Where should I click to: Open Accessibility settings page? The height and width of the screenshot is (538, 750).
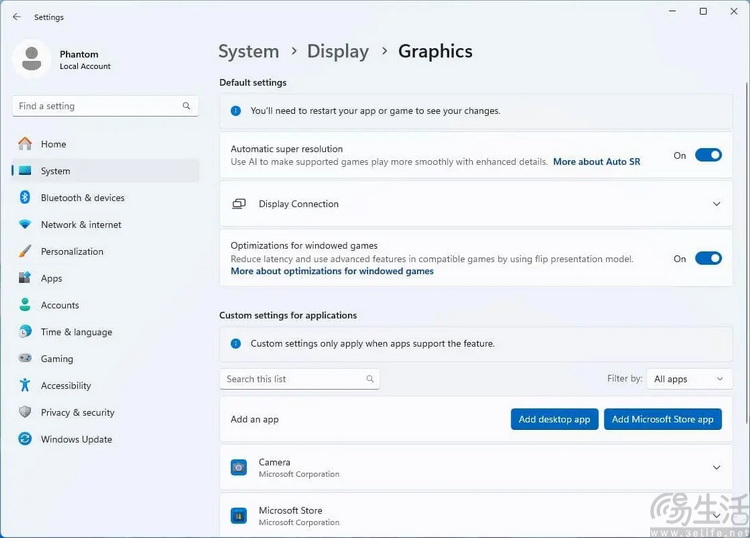(x=105, y=385)
